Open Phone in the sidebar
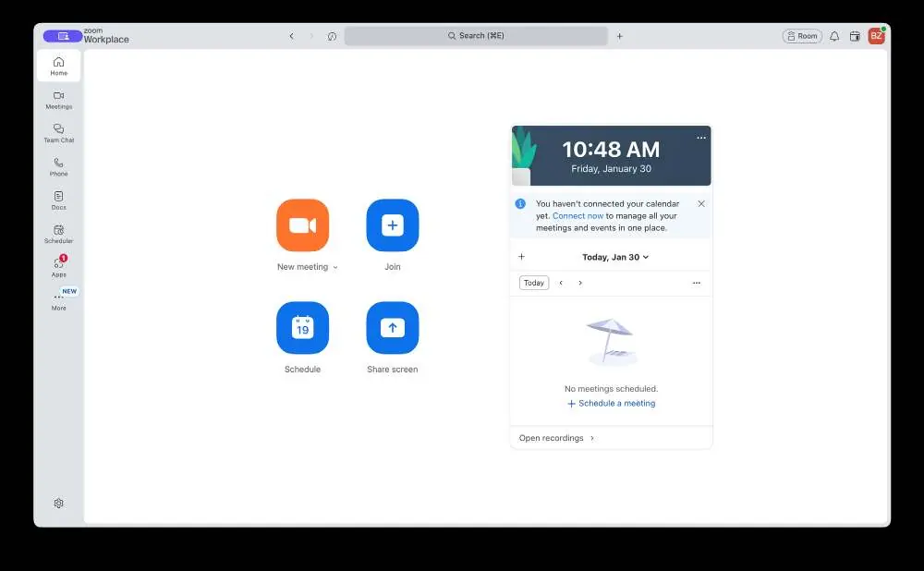 click(58, 166)
